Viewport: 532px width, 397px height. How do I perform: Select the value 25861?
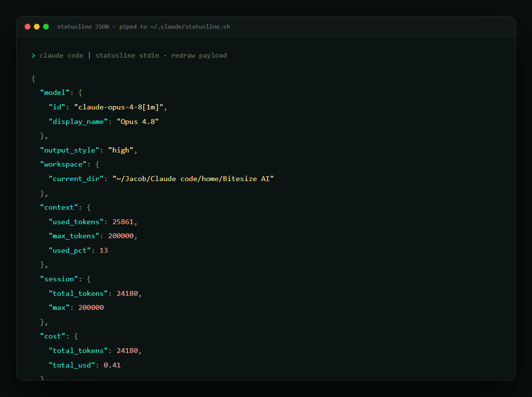click(123, 222)
